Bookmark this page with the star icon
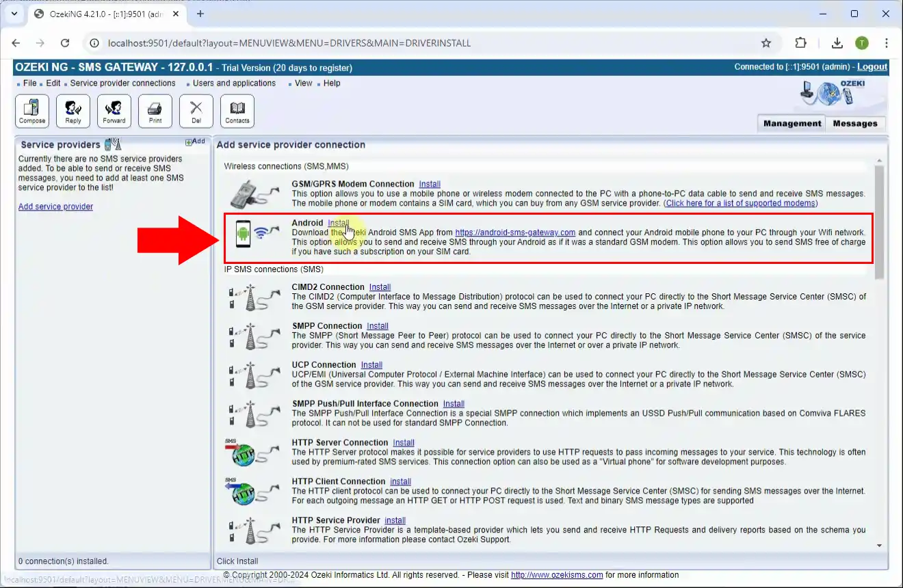This screenshot has width=903, height=588. pos(766,43)
